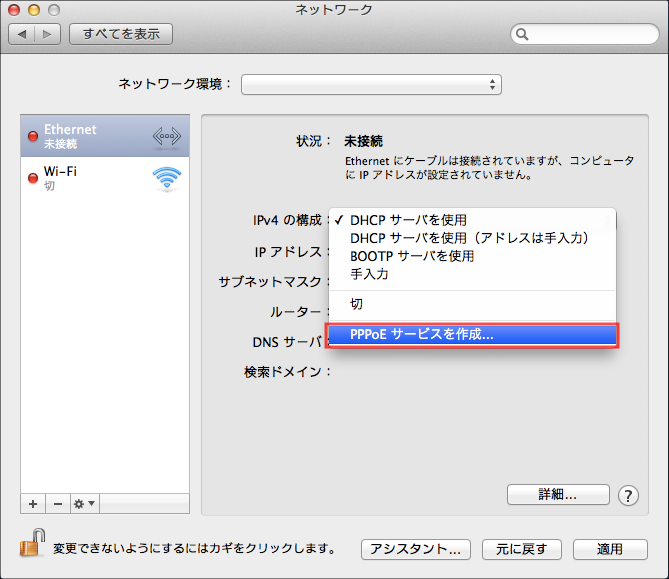Click the Wi-Fi signal icon
This screenshot has height=579, width=669.
pos(167,178)
